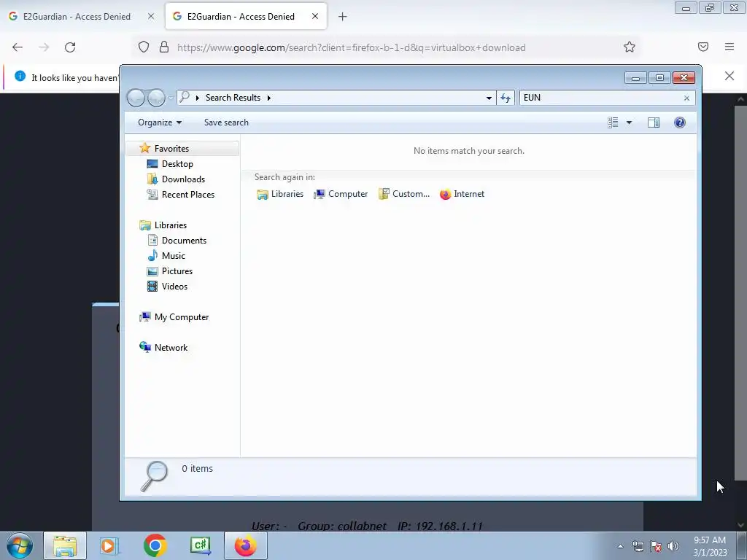Dismiss the Firefox notification bar
The image size is (747, 560).
tap(729, 76)
